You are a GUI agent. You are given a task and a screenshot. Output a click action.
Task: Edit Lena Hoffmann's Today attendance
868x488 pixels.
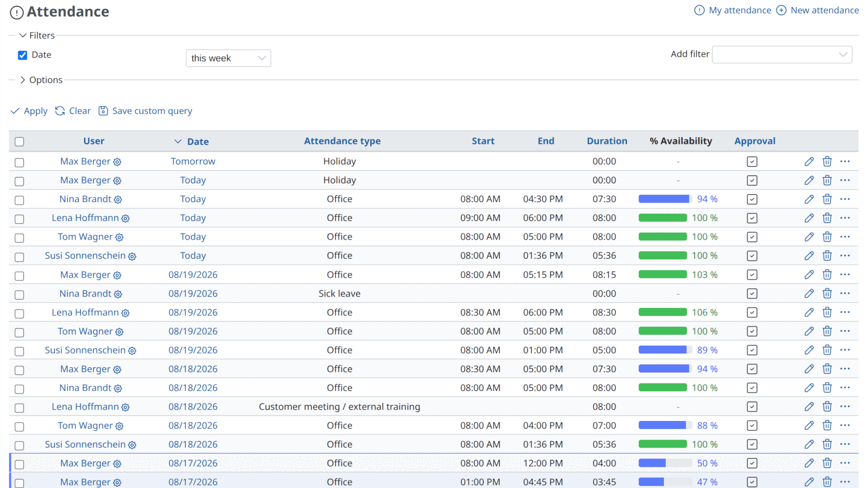[x=809, y=218]
